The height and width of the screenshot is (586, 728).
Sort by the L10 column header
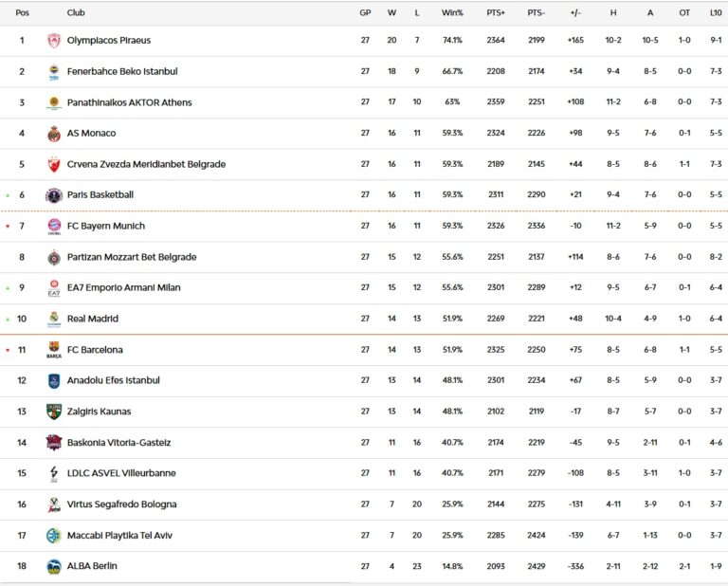tap(715, 13)
